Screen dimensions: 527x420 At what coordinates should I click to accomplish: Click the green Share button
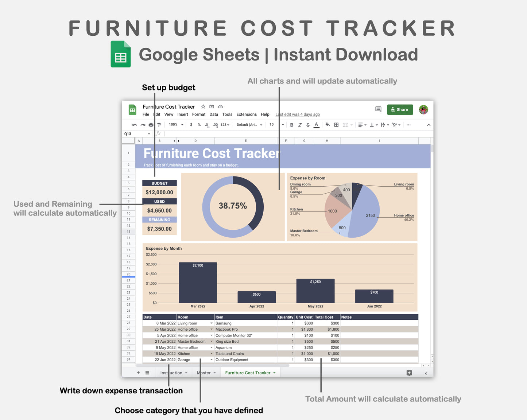(x=400, y=110)
